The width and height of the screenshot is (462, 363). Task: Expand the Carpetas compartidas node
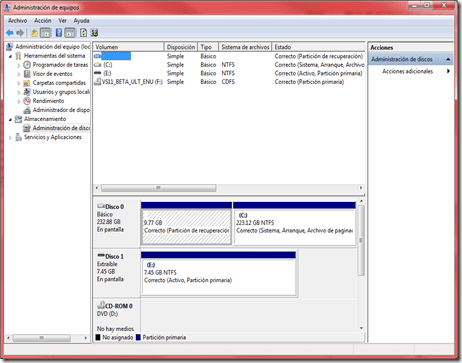click(19, 83)
